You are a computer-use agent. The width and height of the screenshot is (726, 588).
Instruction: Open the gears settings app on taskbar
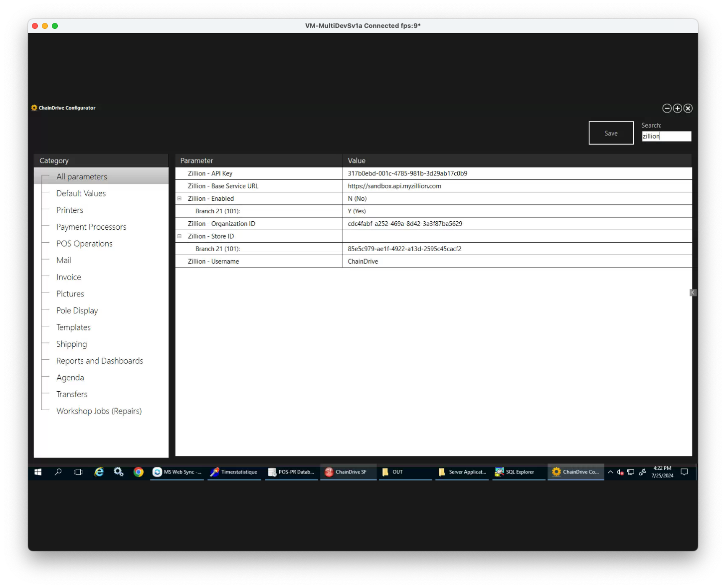pyautogui.click(x=119, y=472)
